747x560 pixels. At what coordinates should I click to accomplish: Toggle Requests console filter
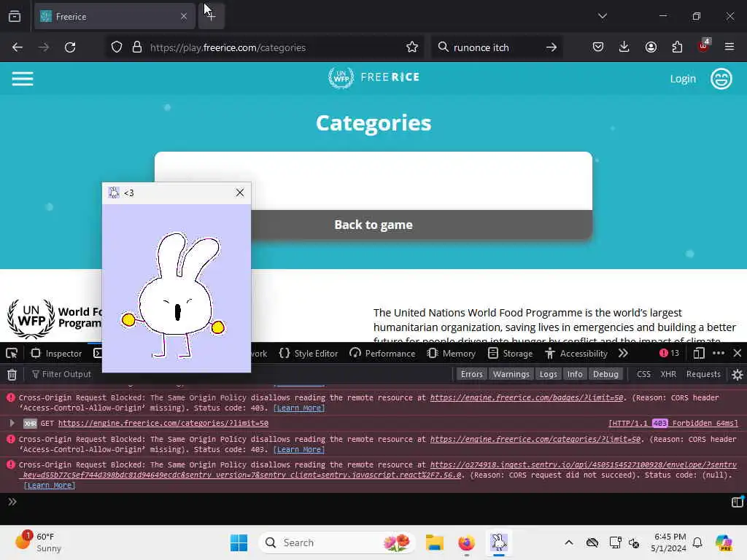[703, 374]
